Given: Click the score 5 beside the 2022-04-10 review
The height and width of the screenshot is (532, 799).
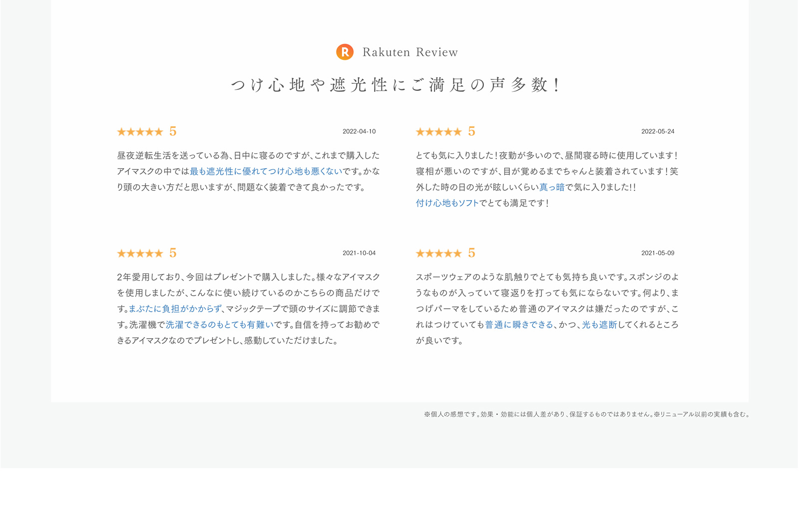Looking at the screenshot, I should click(x=173, y=131).
